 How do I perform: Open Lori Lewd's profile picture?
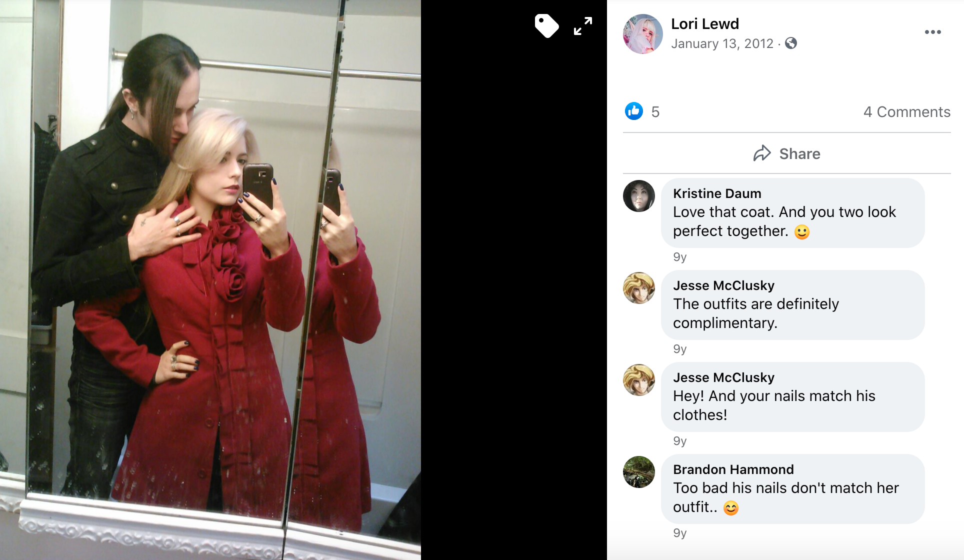pos(643,34)
